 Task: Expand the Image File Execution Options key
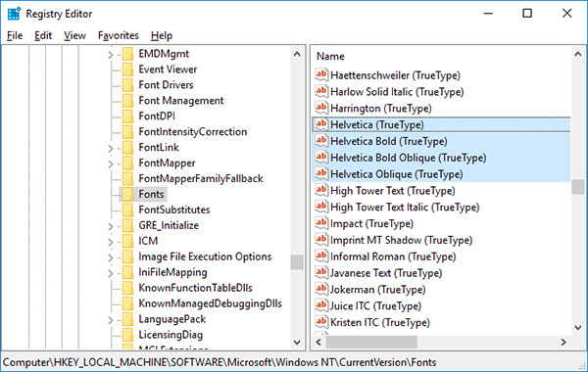(110, 257)
